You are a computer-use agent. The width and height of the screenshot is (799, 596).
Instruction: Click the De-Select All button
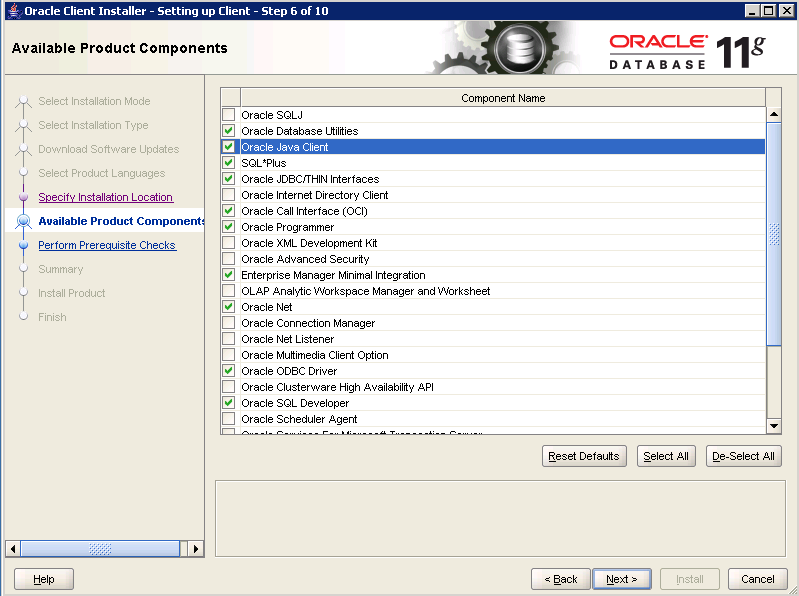pyautogui.click(x=743, y=456)
